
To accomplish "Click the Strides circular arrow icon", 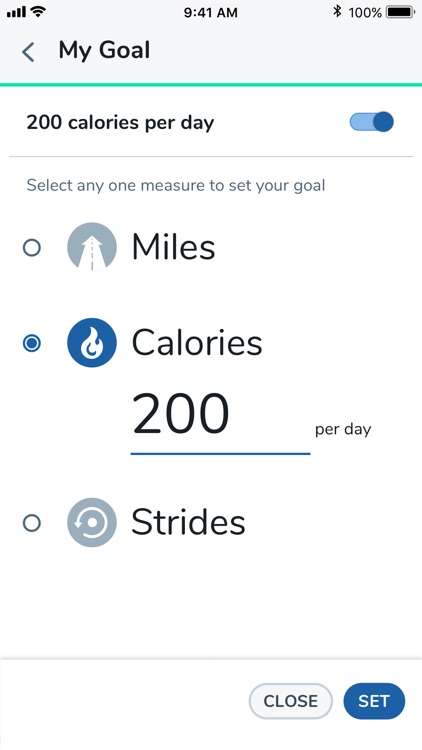I will pyautogui.click(x=92, y=522).
